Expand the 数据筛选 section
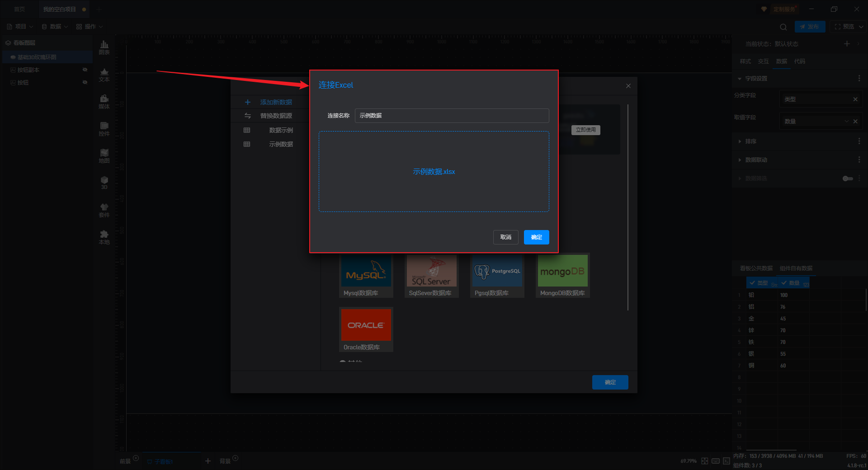 740,179
